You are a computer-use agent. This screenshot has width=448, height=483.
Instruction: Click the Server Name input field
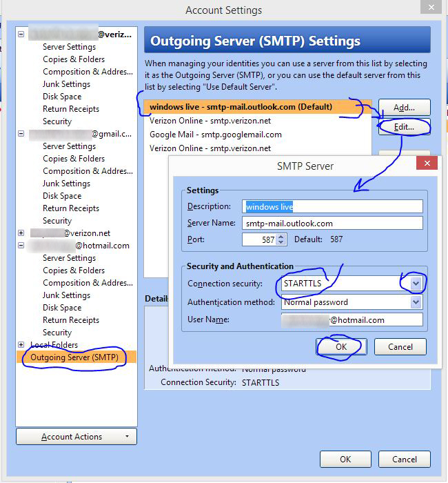(332, 223)
